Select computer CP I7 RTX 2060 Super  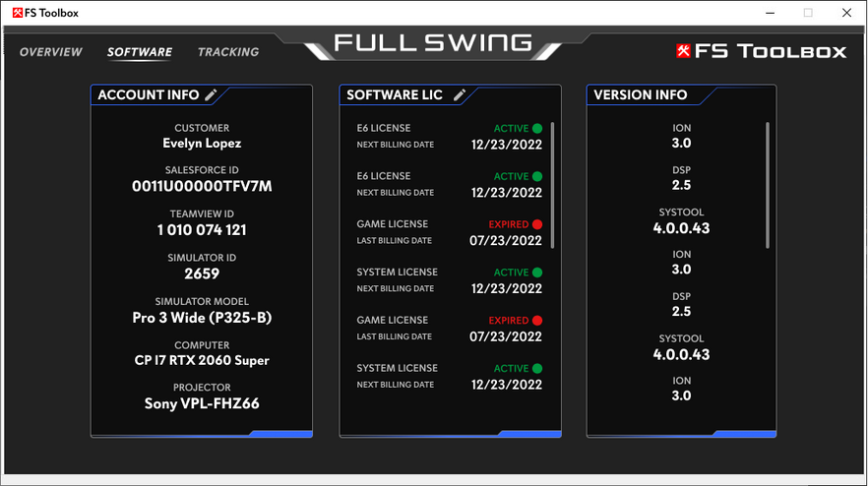point(202,360)
